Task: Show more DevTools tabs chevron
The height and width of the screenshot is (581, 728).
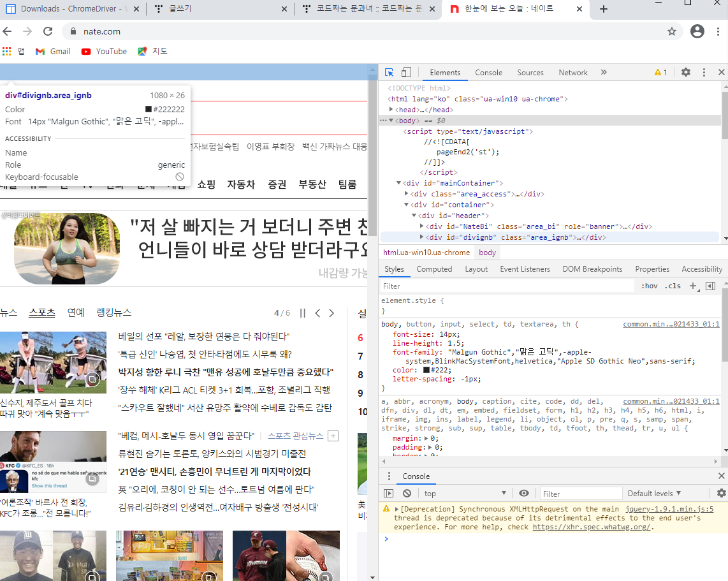Action: coord(604,73)
